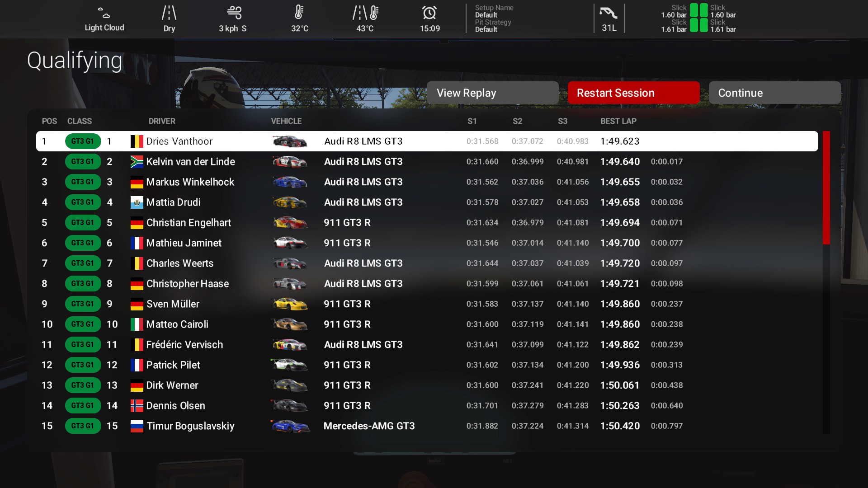
Task: Click the POS column header
Action: pos(49,121)
